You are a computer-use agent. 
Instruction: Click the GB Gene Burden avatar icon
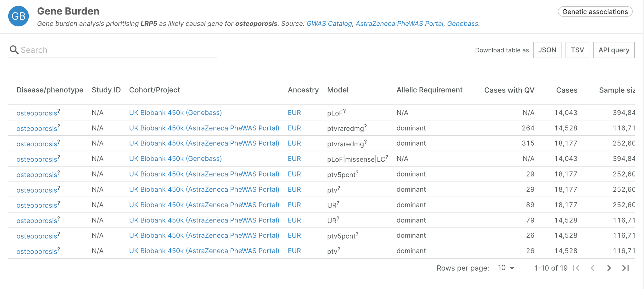coord(18,16)
